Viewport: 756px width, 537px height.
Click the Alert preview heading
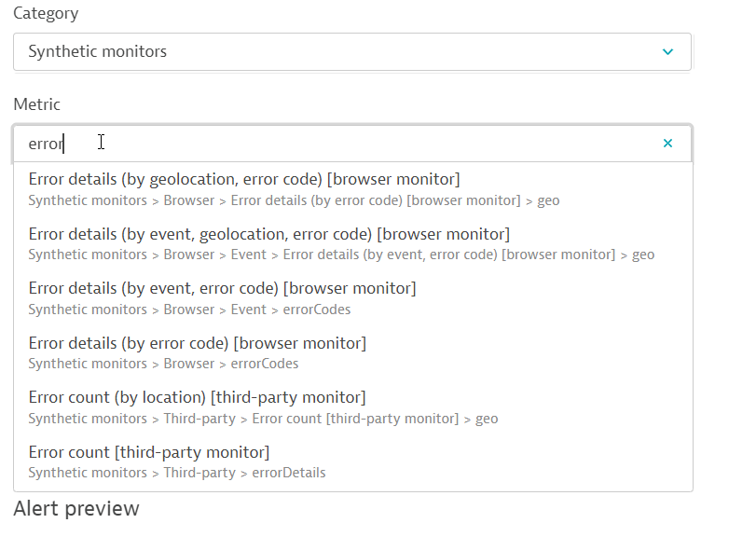pos(76,508)
